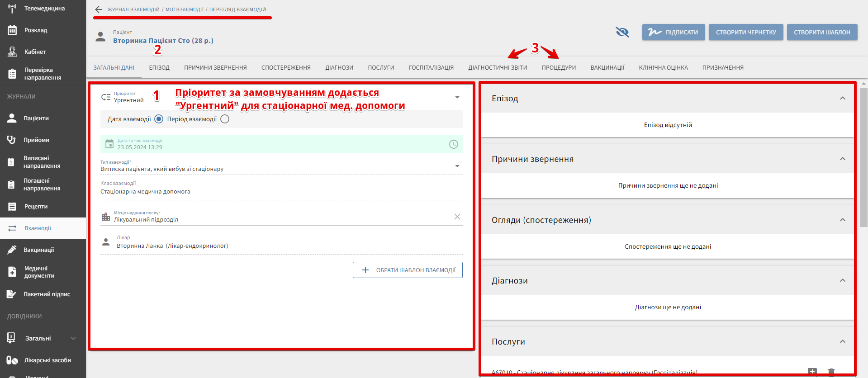The image size is (868, 378).
Task: Open Телемедицина from the sidebar
Action: [x=43, y=9]
